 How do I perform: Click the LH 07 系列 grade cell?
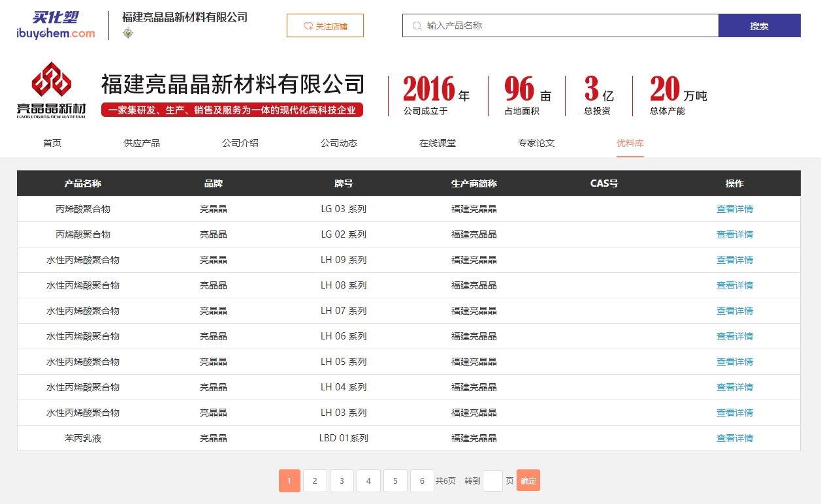point(344,311)
